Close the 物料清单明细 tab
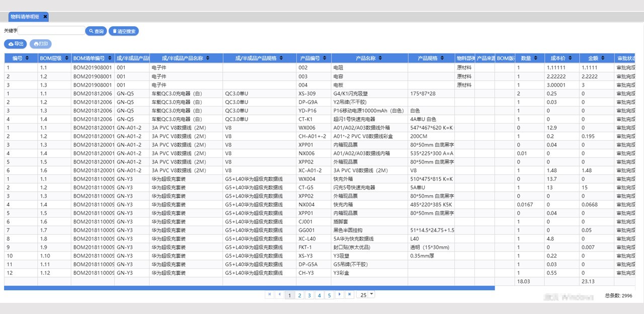This screenshot has height=314, width=644. click(45, 17)
